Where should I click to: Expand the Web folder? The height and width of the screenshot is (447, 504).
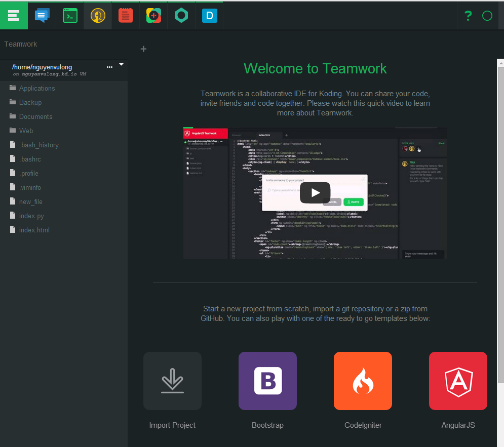click(26, 131)
